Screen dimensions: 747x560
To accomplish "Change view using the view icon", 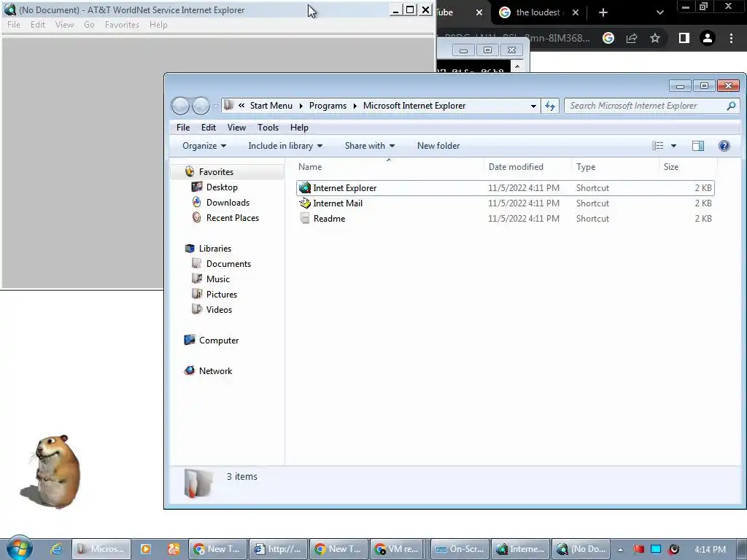I will pyautogui.click(x=657, y=146).
